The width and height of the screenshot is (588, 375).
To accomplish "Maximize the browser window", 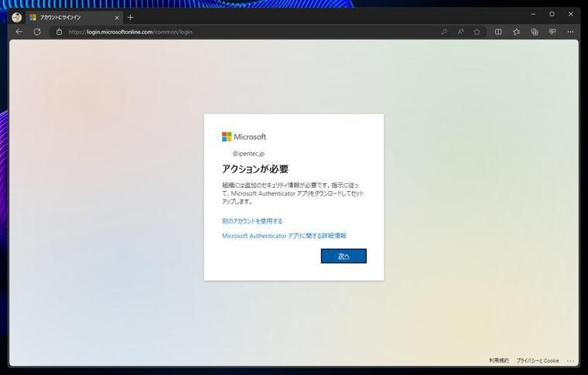I will click(552, 14).
